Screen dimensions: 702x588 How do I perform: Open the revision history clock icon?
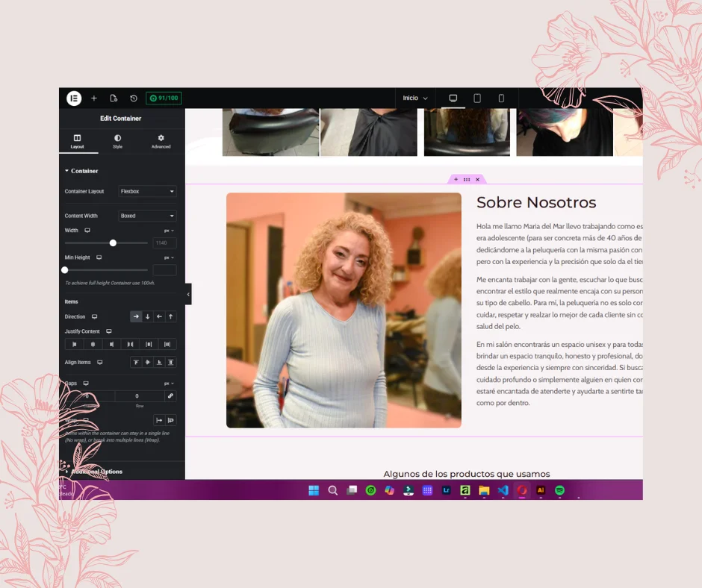pyautogui.click(x=134, y=98)
